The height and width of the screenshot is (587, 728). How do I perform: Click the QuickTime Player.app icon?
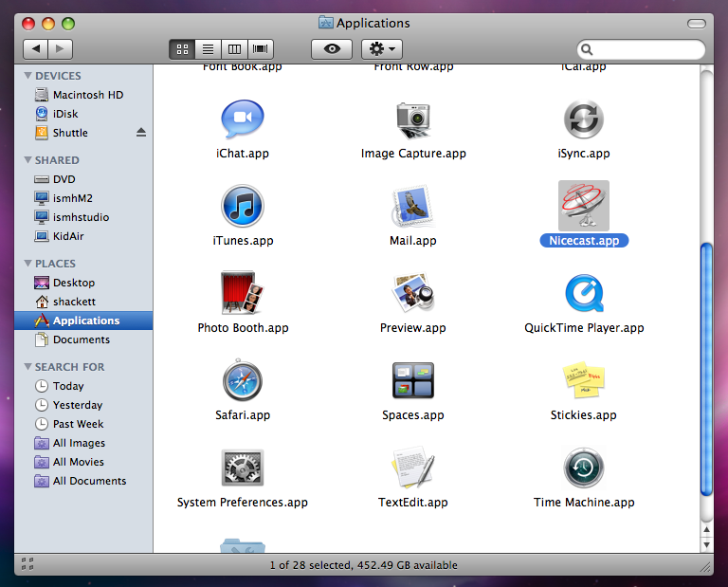click(584, 293)
